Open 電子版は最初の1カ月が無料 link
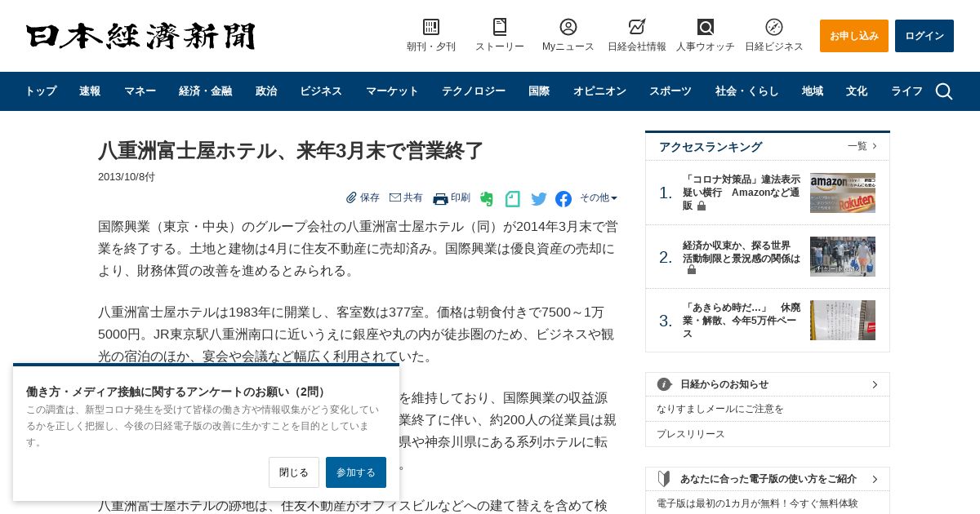This screenshot has width=980, height=514. [x=757, y=503]
